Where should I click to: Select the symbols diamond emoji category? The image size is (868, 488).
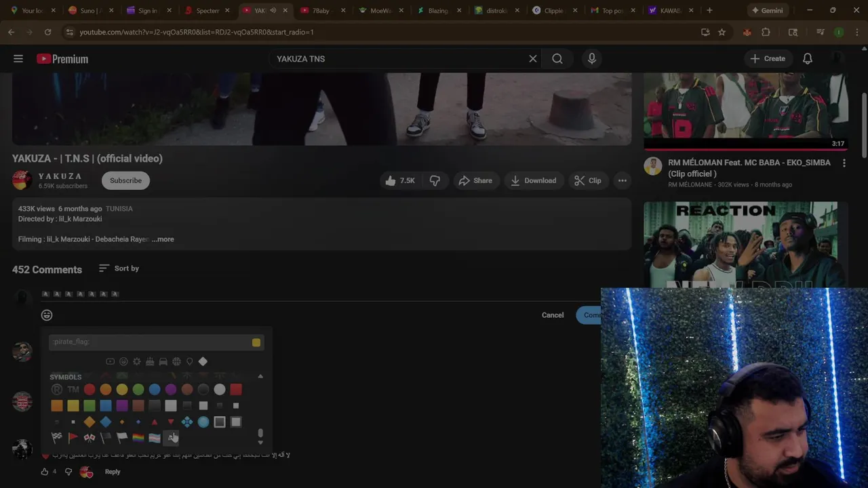[203, 362]
